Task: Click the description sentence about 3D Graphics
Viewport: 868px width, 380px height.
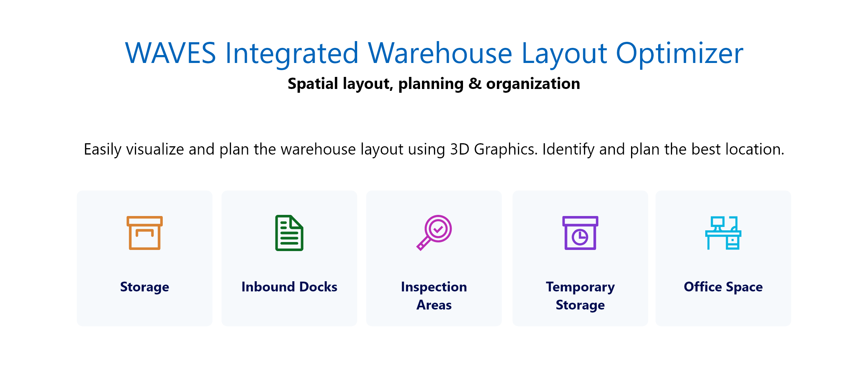Action: click(434, 149)
